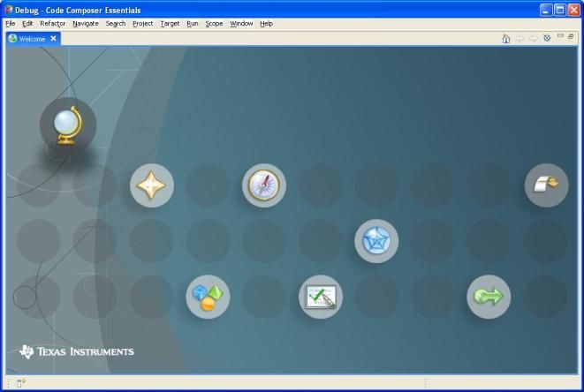Open the Run menu

click(193, 24)
